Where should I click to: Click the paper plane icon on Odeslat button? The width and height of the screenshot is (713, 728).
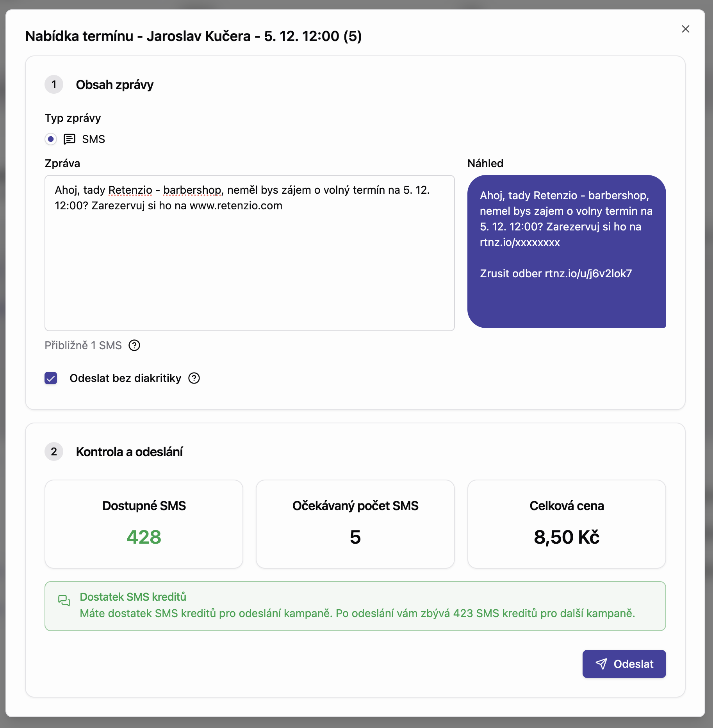pyautogui.click(x=602, y=664)
